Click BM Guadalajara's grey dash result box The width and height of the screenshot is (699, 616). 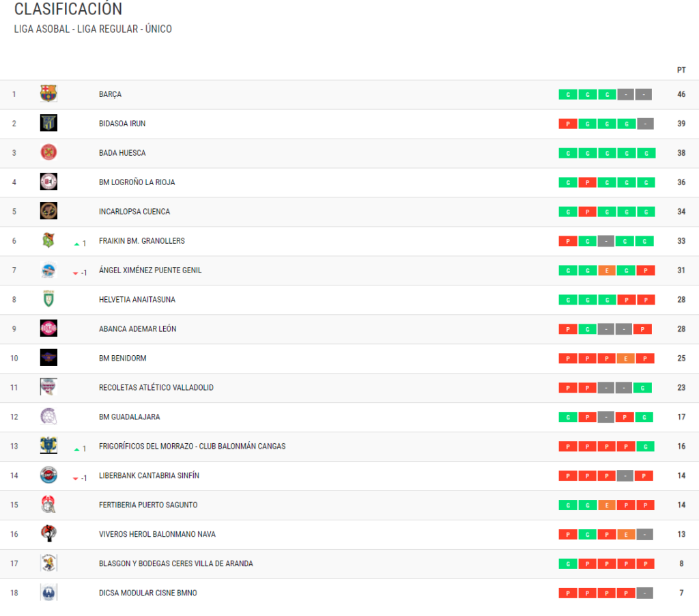point(606,417)
